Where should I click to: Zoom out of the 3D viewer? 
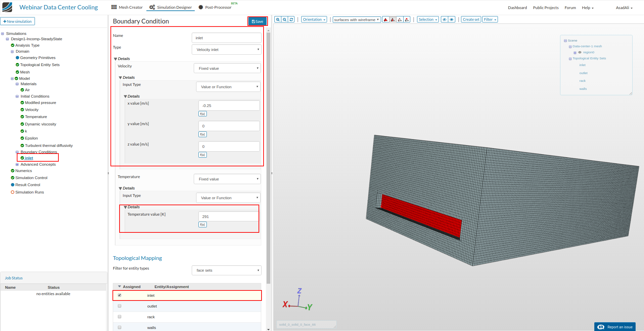pos(285,19)
